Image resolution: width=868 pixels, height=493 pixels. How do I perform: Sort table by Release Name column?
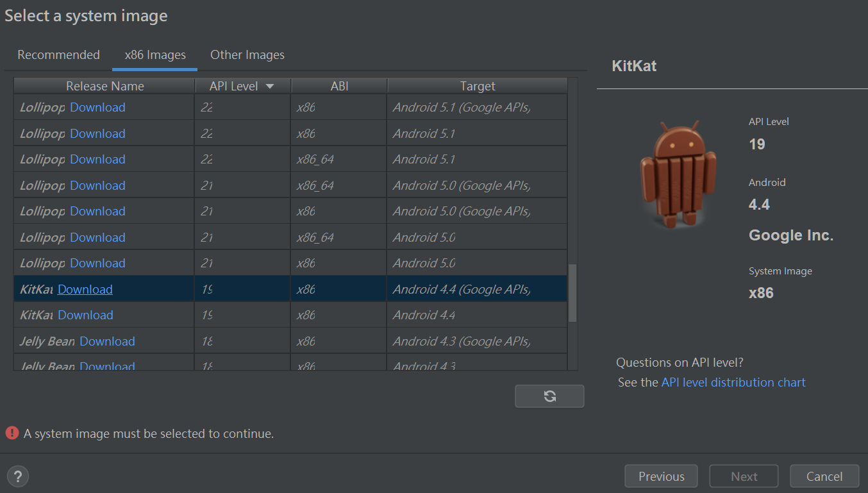[x=104, y=86]
